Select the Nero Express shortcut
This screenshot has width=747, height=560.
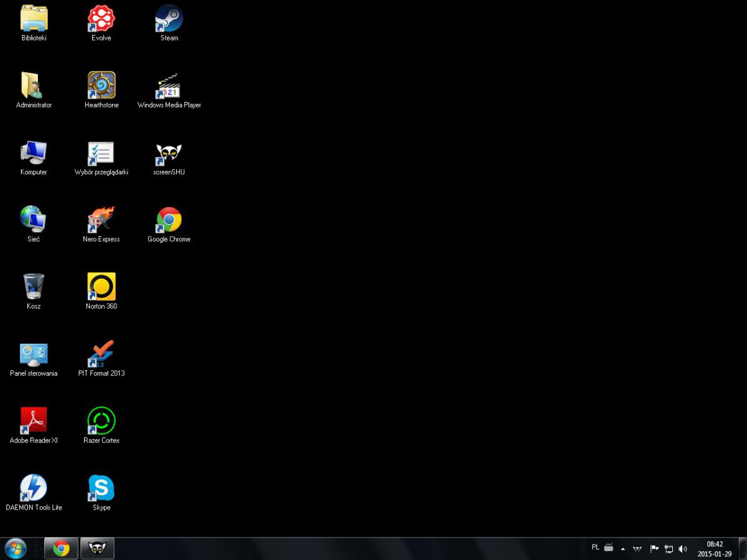coord(101,225)
